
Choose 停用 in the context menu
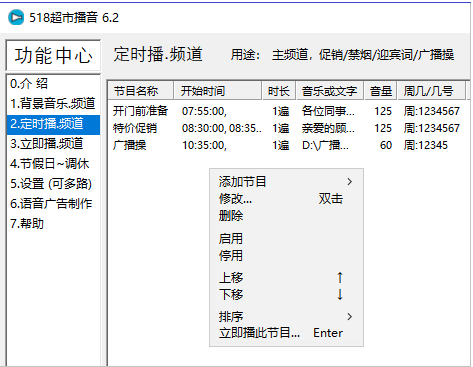click(286, 256)
